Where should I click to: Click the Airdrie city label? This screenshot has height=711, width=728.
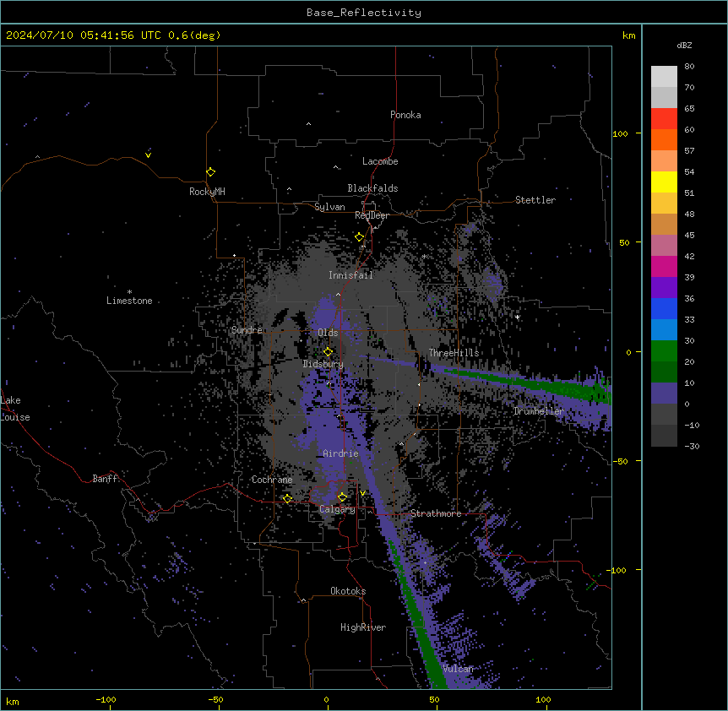(x=340, y=453)
